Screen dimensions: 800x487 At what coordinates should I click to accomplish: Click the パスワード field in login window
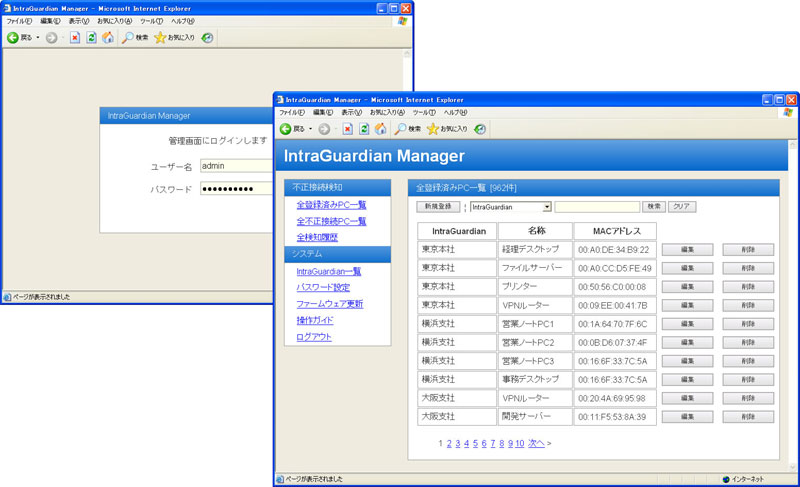click(x=236, y=189)
